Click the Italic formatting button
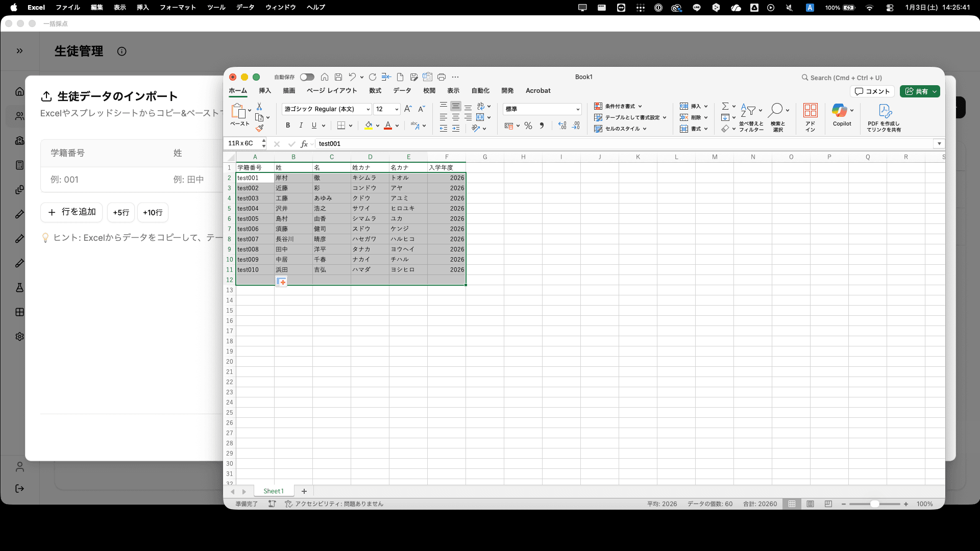 coord(301,126)
